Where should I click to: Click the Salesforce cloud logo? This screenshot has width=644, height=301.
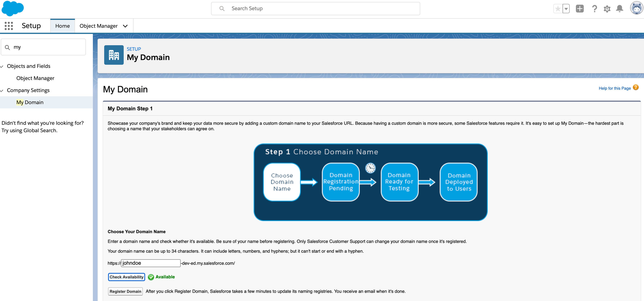13,8
